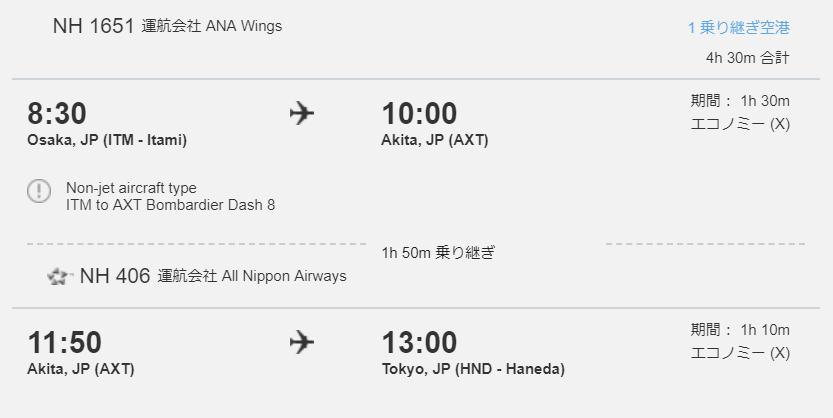This screenshot has width=833, height=418.
Task: Click the Non-jet aircraft type notice text
Action: click(131, 188)
